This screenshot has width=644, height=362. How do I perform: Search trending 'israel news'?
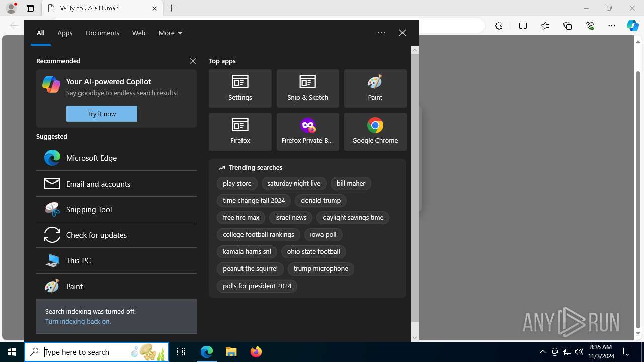coord(291,218)
